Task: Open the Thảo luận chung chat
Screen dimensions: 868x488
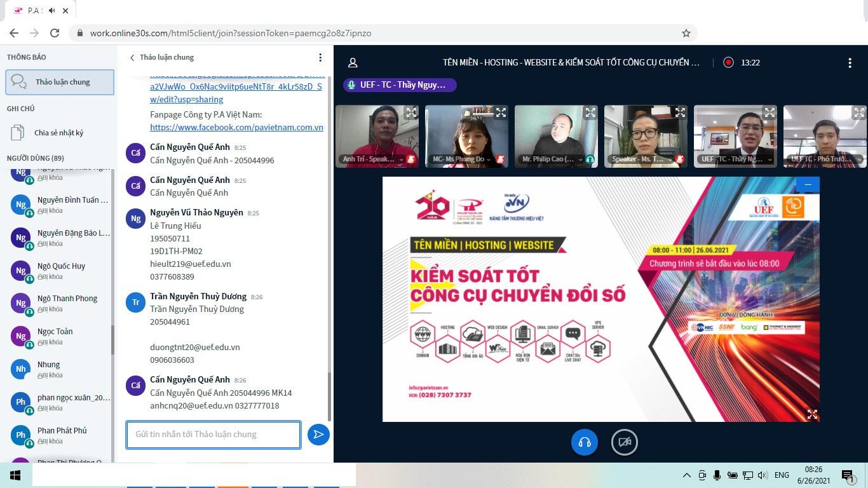Action: tap(60, 82)
